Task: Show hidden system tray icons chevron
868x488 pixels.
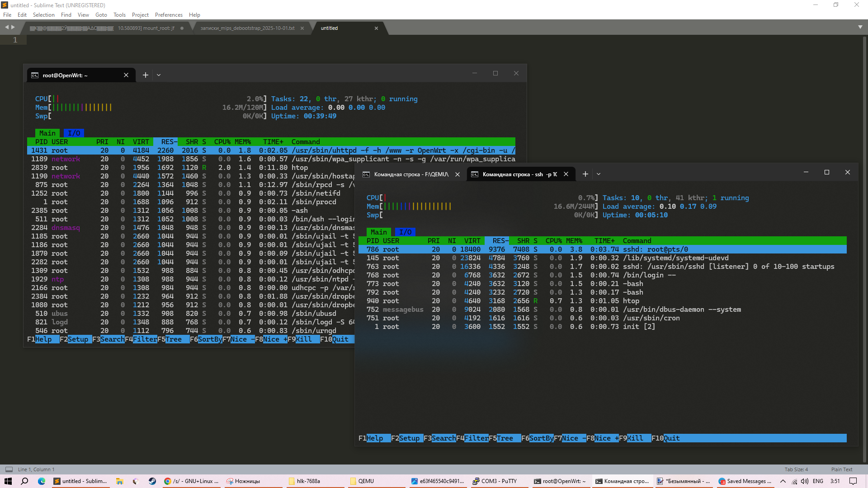Action: click(783, 481)
